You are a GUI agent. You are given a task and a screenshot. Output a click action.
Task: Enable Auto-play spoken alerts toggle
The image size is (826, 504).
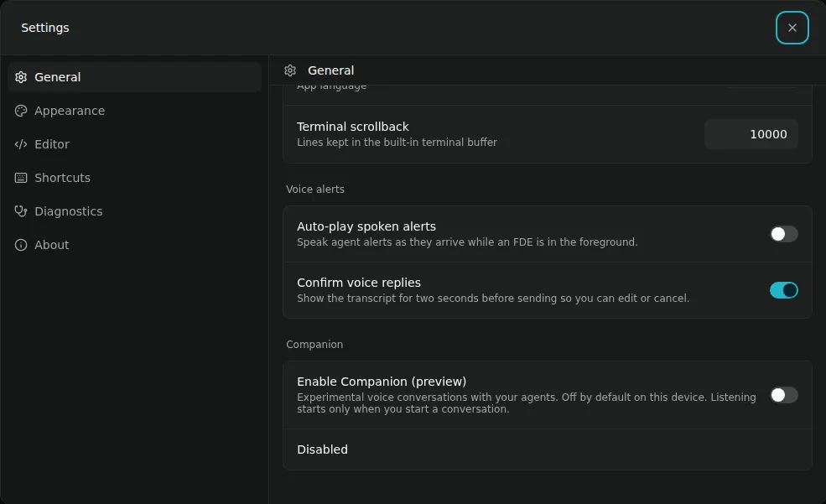pos(784,234)
